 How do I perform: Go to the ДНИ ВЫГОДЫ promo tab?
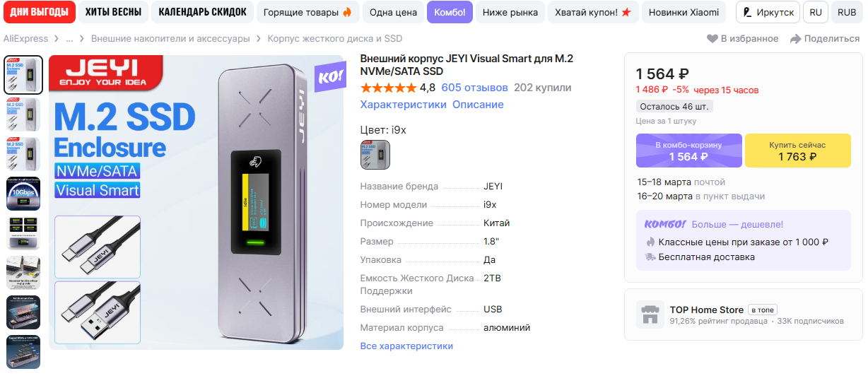pos(39,13)
